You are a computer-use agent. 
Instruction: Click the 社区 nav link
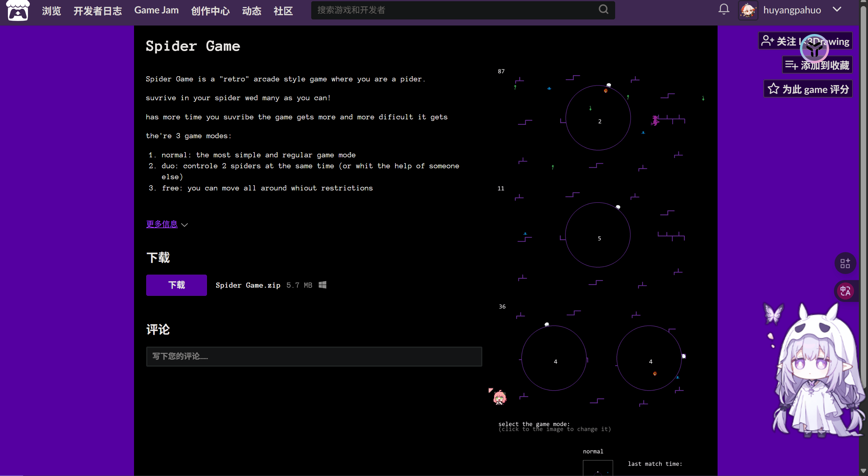point(283,11)
